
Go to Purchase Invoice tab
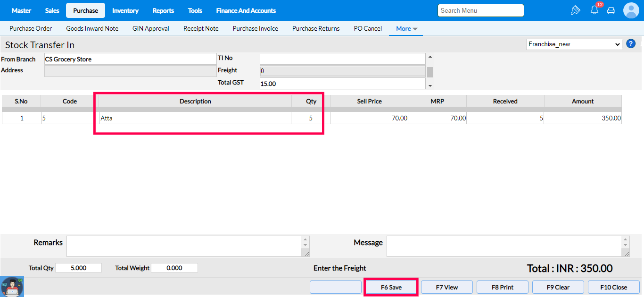point(256,28)
